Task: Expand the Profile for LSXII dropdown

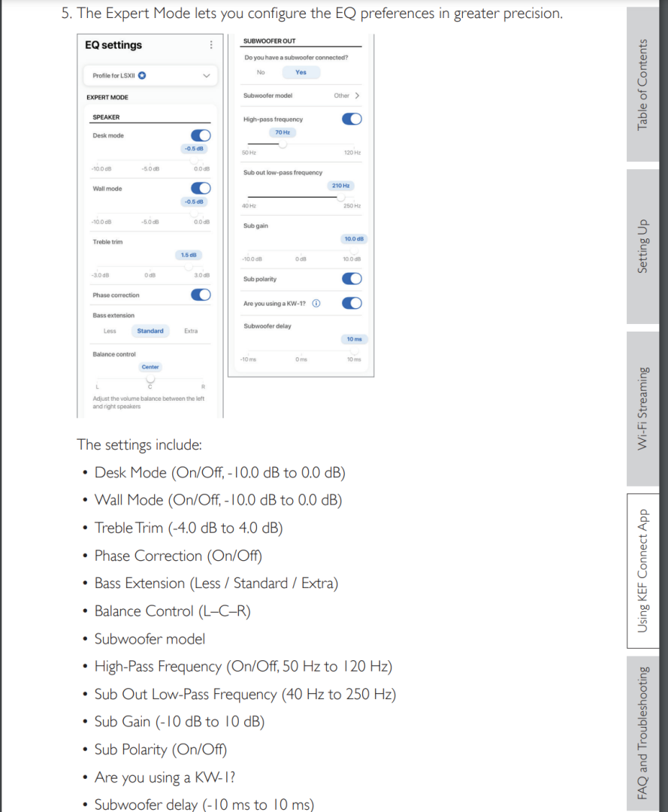Action: click(207, 76)
